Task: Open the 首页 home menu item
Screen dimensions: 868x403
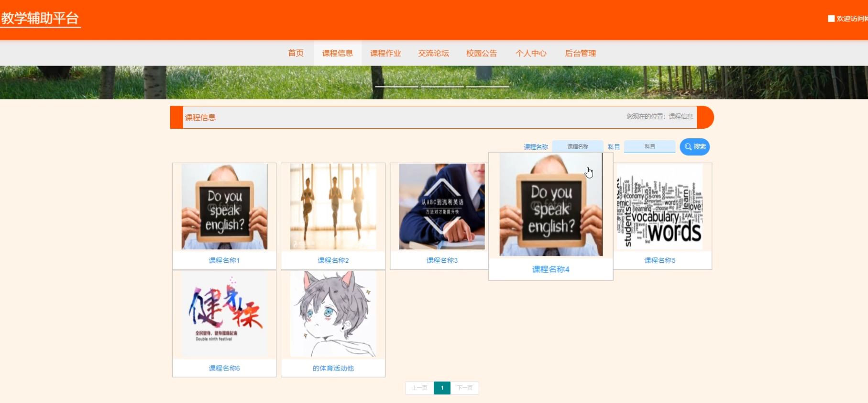Action: tap(296, 53)
